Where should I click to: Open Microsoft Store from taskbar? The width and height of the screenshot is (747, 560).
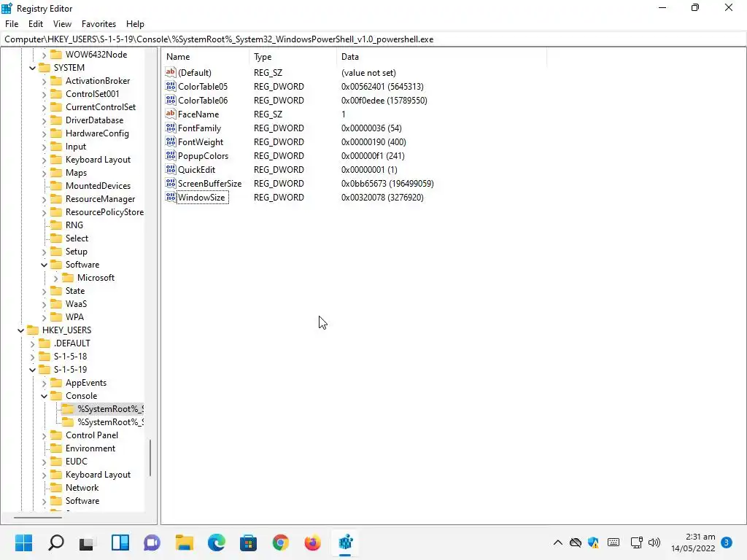tap(248, 542)
